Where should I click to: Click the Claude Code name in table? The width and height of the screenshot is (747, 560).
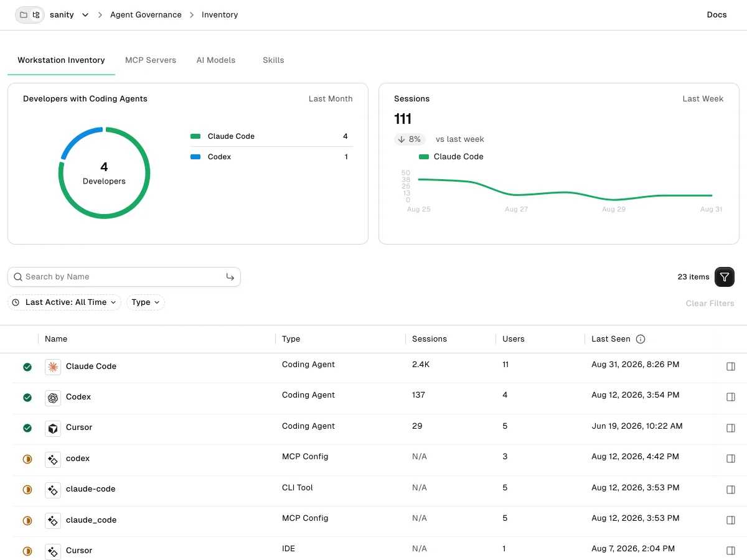pos(91,366)
